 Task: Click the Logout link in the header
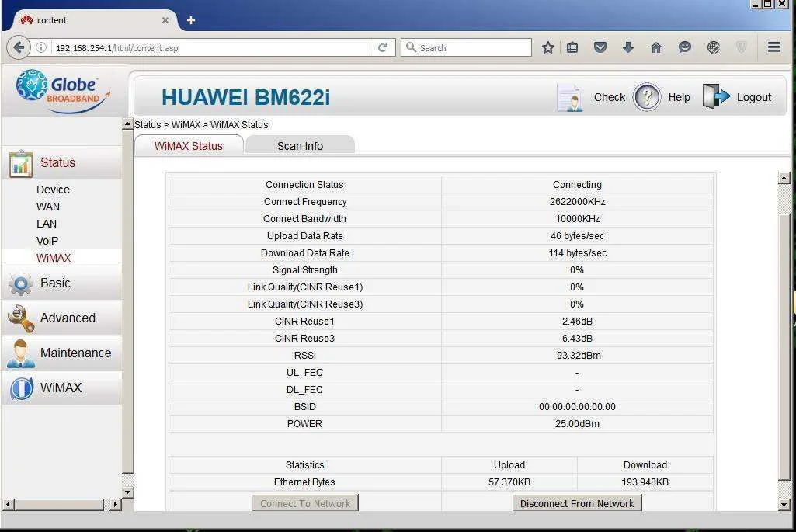point(754,97)
